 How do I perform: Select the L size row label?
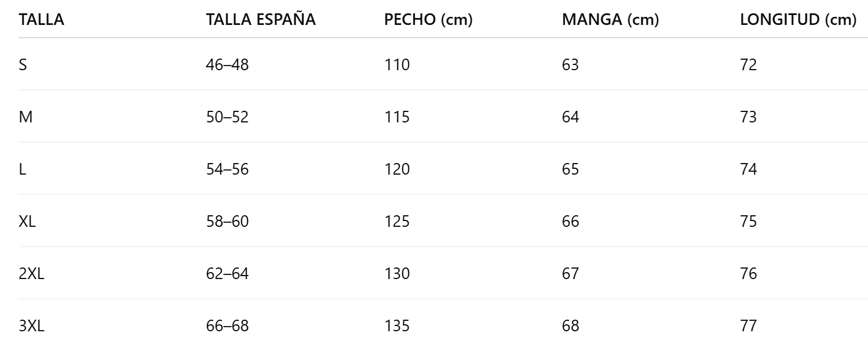click(x=22, y=169)
